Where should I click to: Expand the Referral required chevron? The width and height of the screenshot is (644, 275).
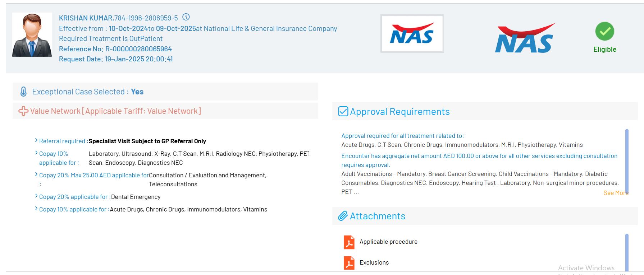[x=36, y=140]
